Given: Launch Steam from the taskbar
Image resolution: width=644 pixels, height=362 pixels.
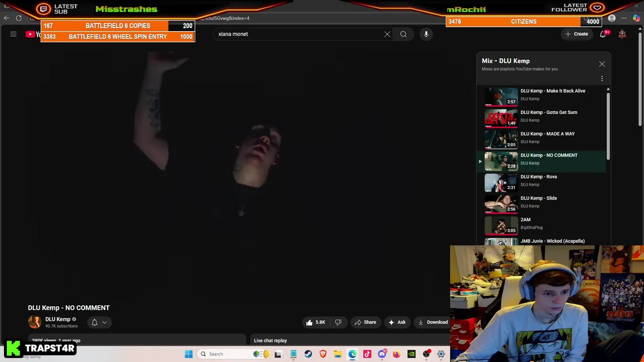Looking at the screenshot, I should 308,354.
